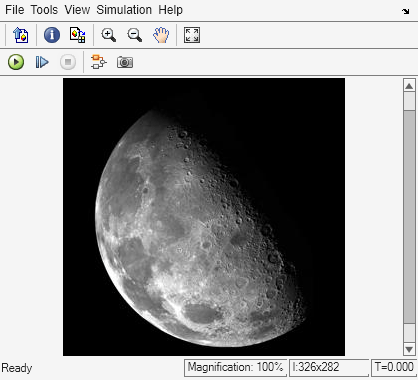Click the moon image in the viewer

[204, 217]
